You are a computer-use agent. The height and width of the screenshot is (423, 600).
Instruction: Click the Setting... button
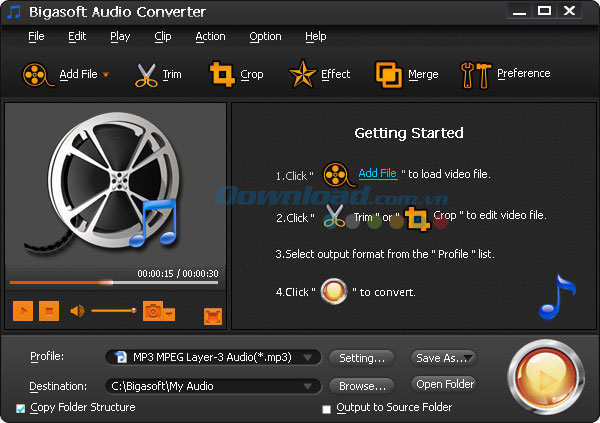[362, 358]
